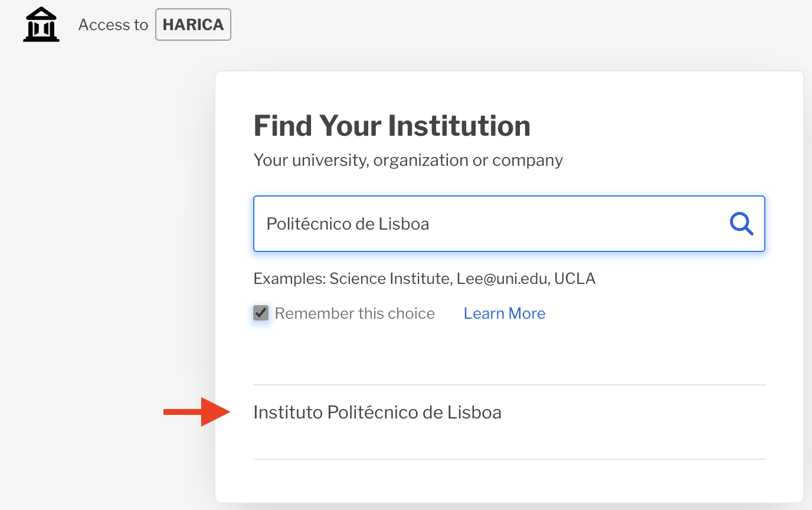Click the magnifying glass search icon
Viewport: 812px width, 510px height.
[x=741, y=224]
